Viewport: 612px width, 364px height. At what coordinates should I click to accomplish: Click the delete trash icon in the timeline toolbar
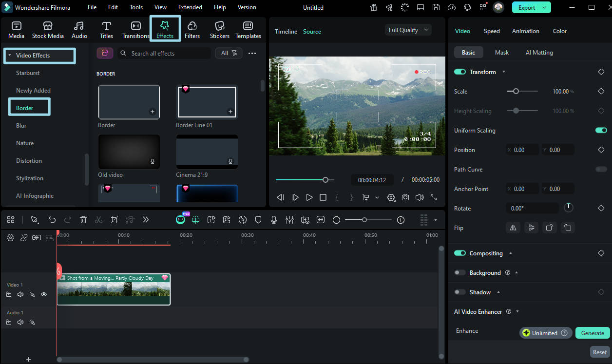tap(83, 220)
